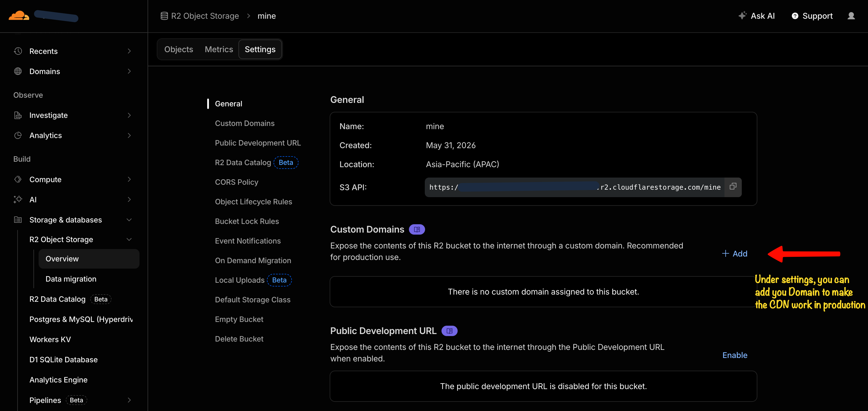Image resolution: width=868 pixels, height=411 pixels.
Task: Open Postgres & MySQL Hyperdrive
Action: click(81, 319)
